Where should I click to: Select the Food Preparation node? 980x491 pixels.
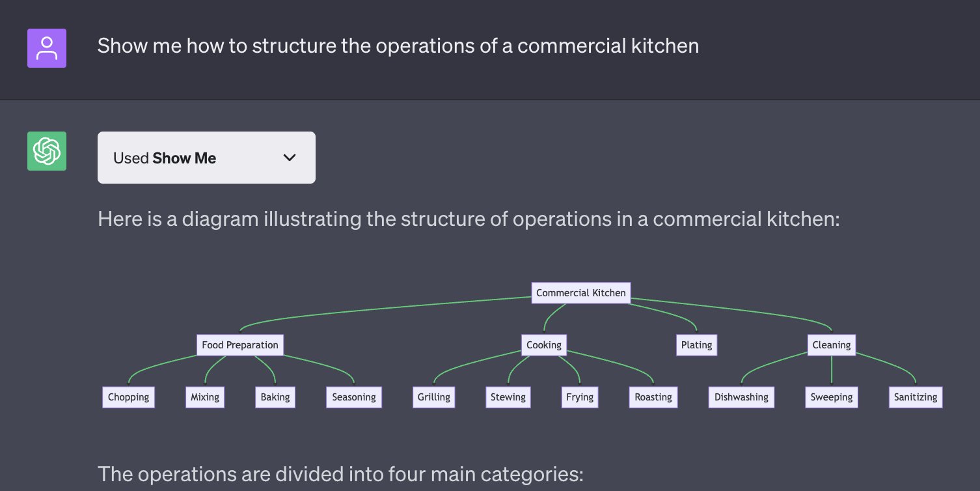pos(240,345)
